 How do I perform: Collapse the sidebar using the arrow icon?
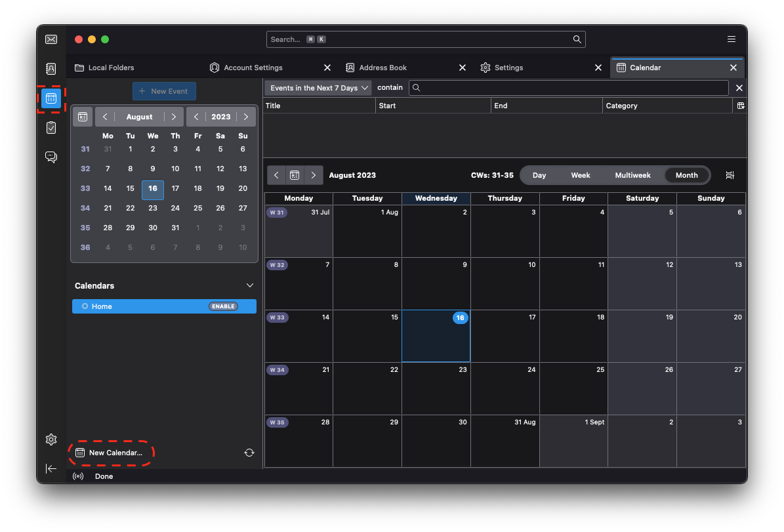coord(51,468)
